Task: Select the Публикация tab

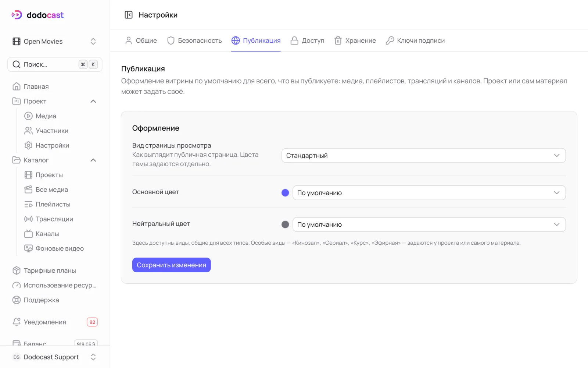Action: (256, 40)
